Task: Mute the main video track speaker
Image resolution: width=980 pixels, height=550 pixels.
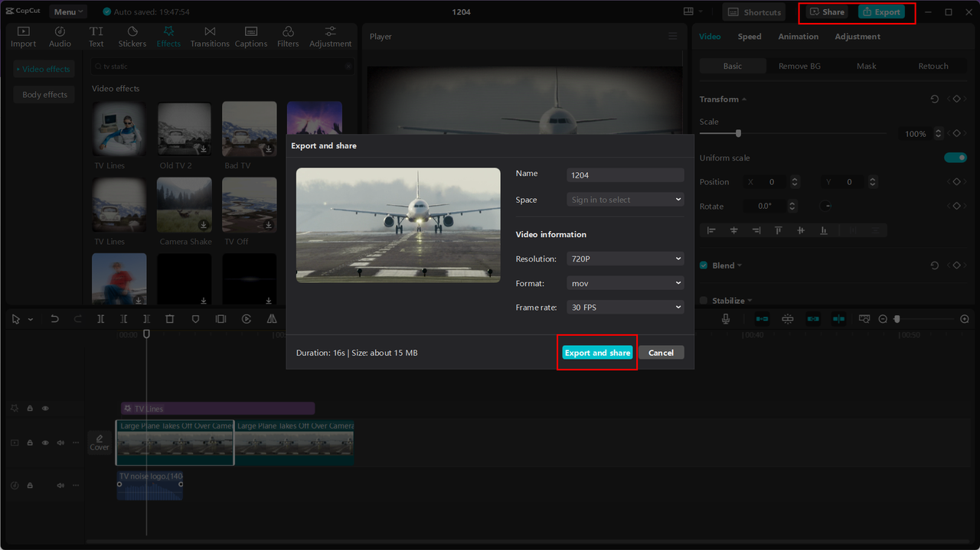Action: [x=60, y=443]
